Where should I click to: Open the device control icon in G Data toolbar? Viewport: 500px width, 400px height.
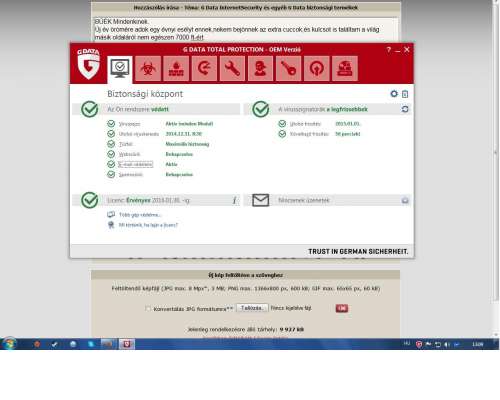(x=345, y=69)
